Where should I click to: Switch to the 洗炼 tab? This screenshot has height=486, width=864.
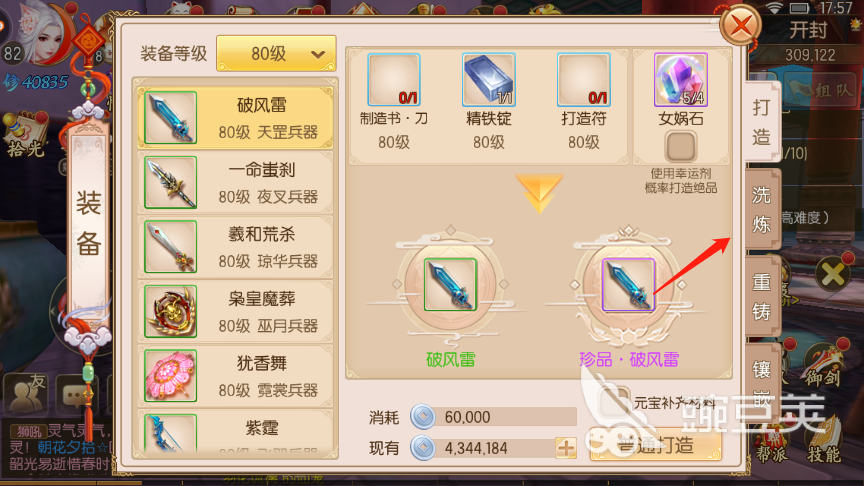point(762,209)
